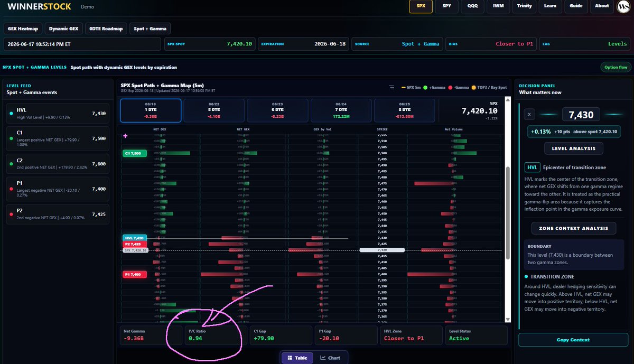
Task: Open the chart list menu icon
Action: point(391,88)
